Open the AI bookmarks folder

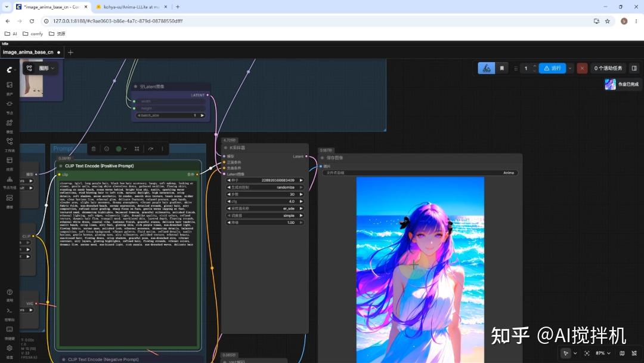coord(11,33)
